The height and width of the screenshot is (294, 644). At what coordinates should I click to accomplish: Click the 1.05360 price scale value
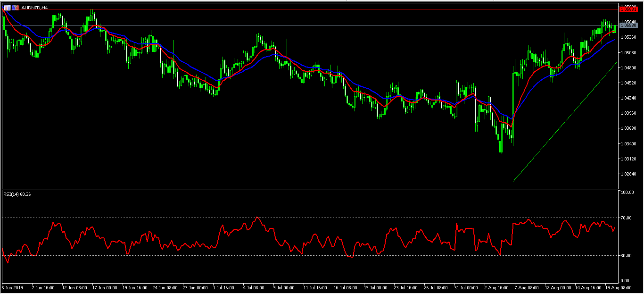[x=628, y=37]
